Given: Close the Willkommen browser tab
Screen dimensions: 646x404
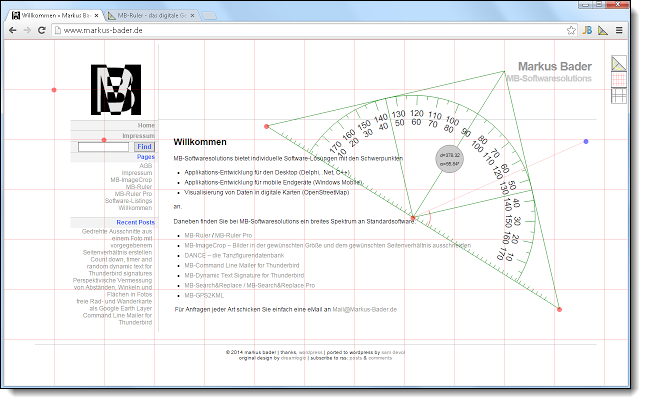Looking at the screenshot, I should (96, 16).
